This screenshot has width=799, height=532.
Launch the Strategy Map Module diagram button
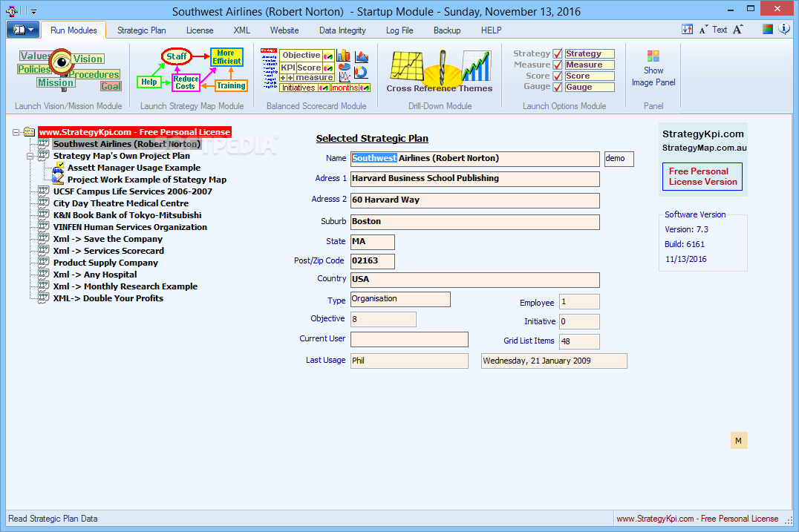[x=192, y=70]
